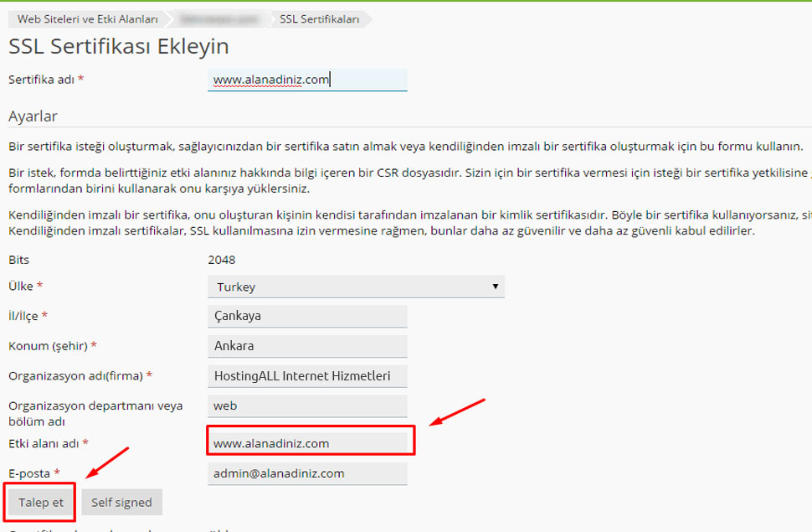Click the Sertifika adı label
The width and height of the screenshot is (812, 532).
[42, 80]
